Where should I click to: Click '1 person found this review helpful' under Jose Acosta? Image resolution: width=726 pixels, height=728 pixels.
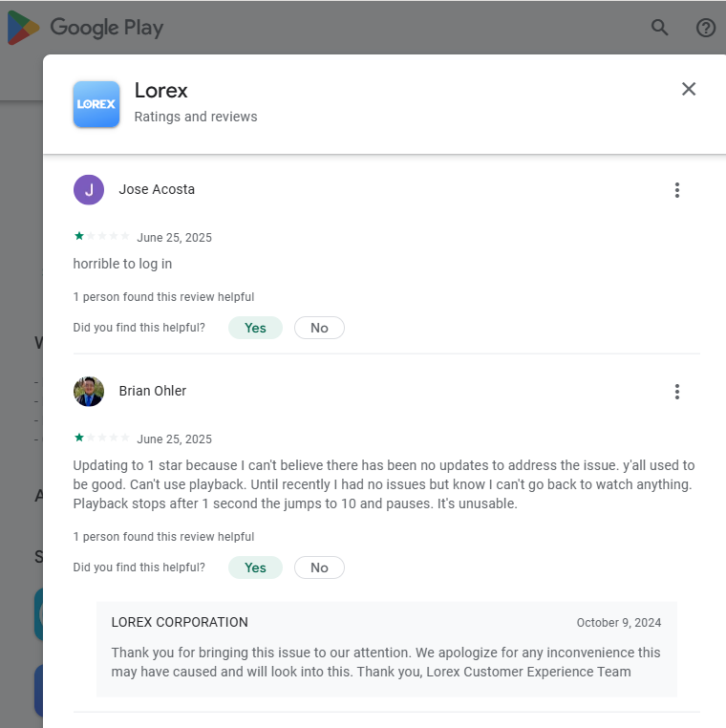pyautogui.click(x=163, y=297)
